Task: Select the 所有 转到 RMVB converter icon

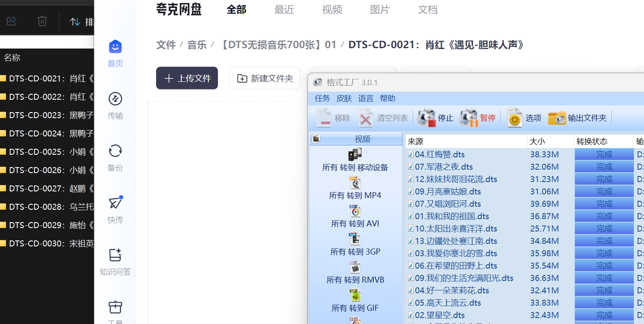Action: click(355, 267)
